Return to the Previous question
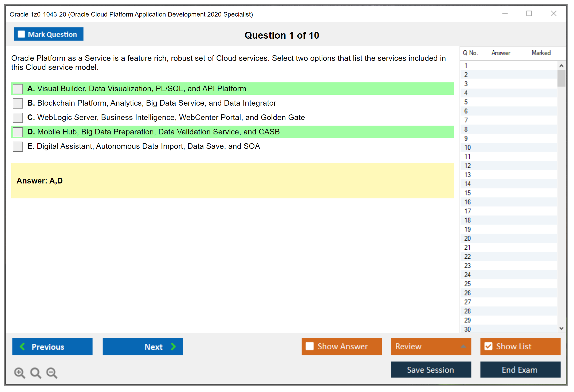Image resolution: width=574 pixels, height=392 pixels. tap(52, 346)
